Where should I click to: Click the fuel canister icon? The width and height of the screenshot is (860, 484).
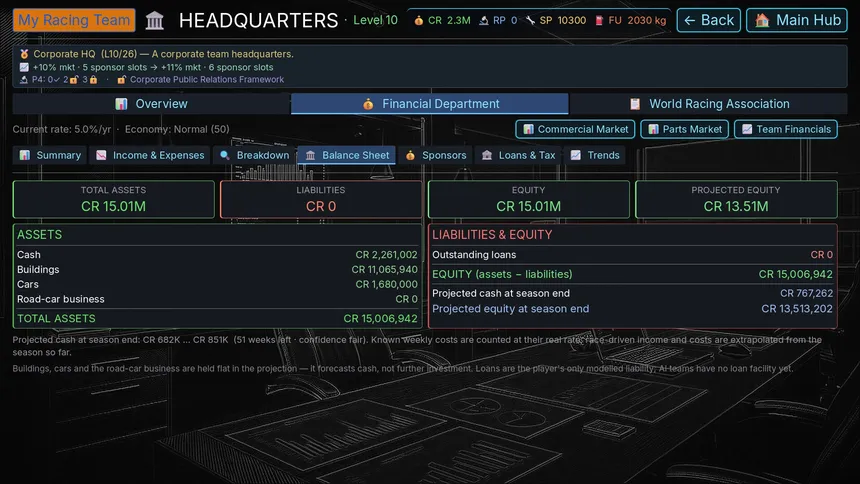[599, 20]
